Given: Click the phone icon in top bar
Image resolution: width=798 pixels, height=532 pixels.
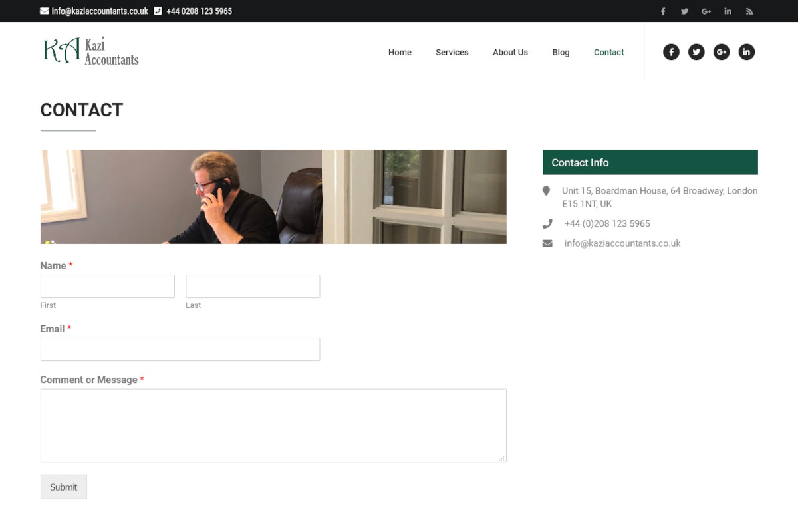Looking at the screenshot, I should tap(158, 11).
